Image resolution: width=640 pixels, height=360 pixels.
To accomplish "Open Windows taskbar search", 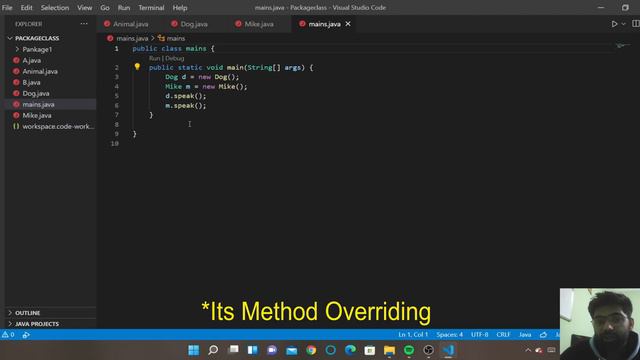I will (x=213, y=350).
